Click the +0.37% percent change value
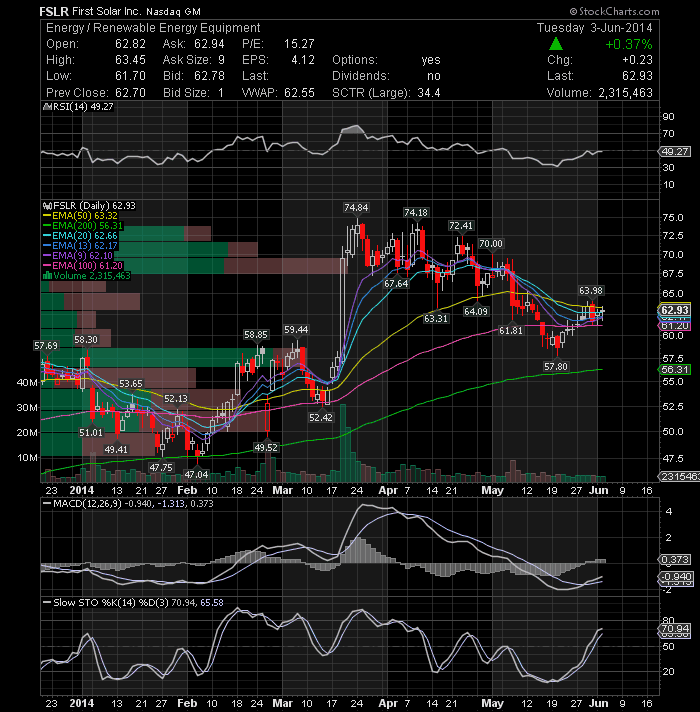700x712 pixels. tap(629, 44)
